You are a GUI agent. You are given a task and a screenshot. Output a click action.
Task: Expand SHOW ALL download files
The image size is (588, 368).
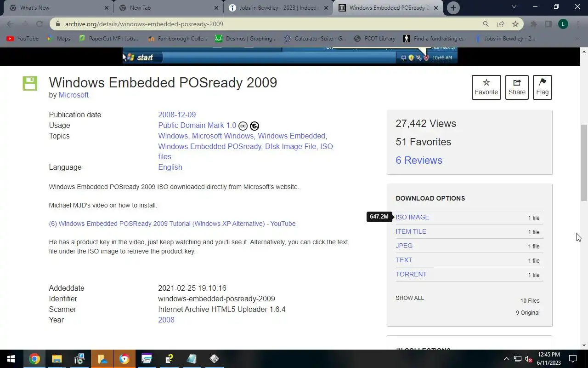[x=410, y=298]
